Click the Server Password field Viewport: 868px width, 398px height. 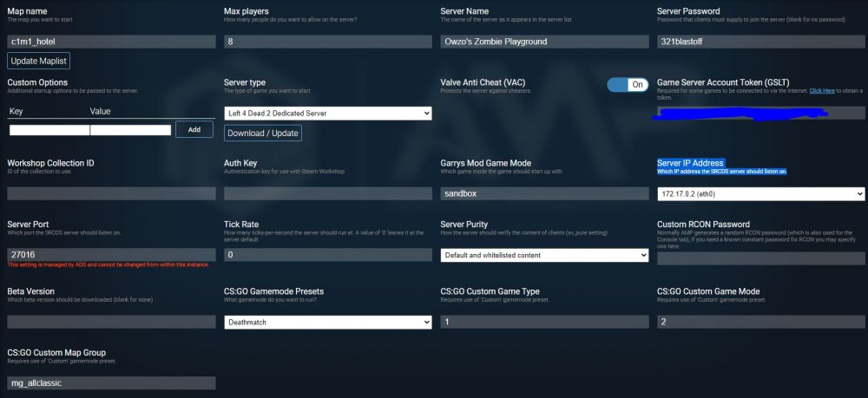(x=760, y=42)
